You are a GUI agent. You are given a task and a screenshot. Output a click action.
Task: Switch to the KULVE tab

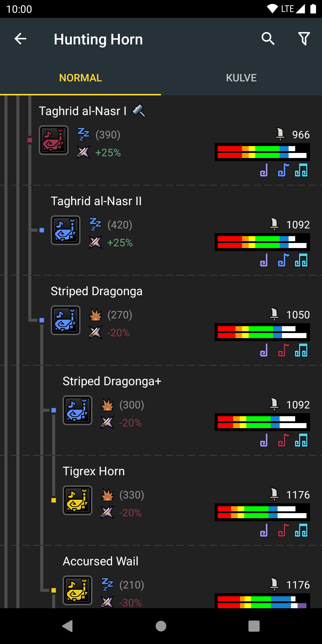coord(241,78)
